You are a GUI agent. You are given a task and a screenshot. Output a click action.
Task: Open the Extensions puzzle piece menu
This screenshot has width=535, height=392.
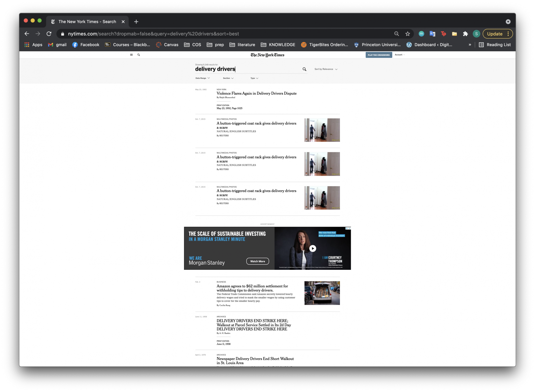pyautogui.click(x=465, y=34)
